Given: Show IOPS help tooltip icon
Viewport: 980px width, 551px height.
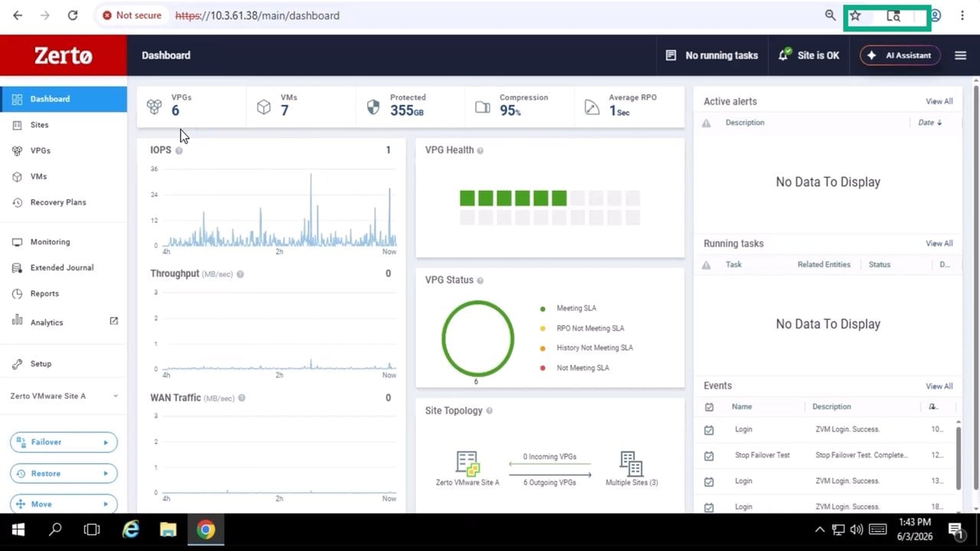Looking at the screenshot, I should click(x=179, y=151).
